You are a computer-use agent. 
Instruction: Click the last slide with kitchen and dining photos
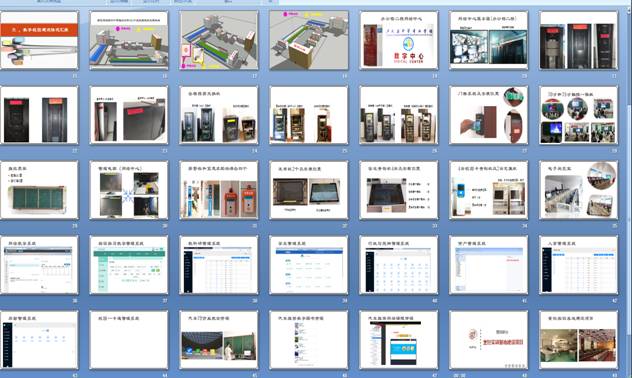578,339
